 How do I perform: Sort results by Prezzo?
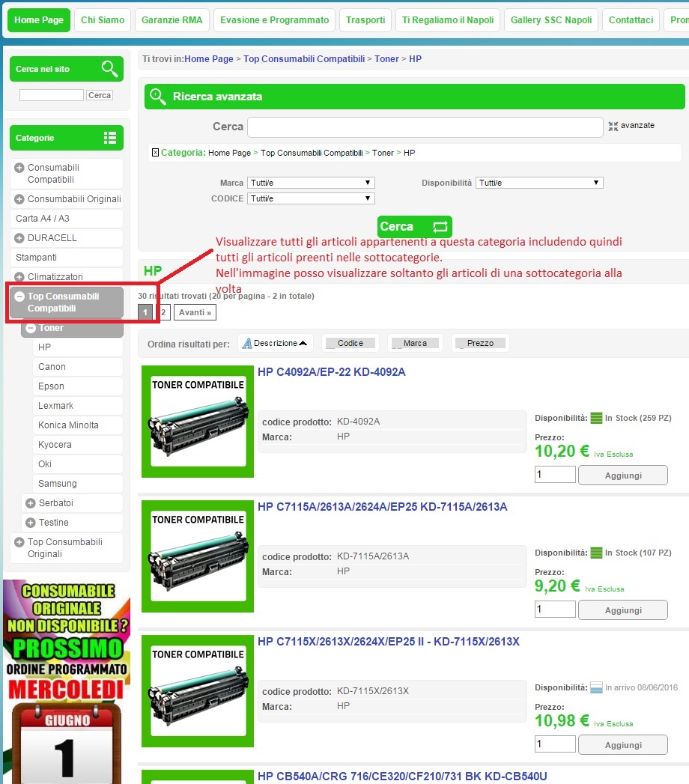(481, 343)
